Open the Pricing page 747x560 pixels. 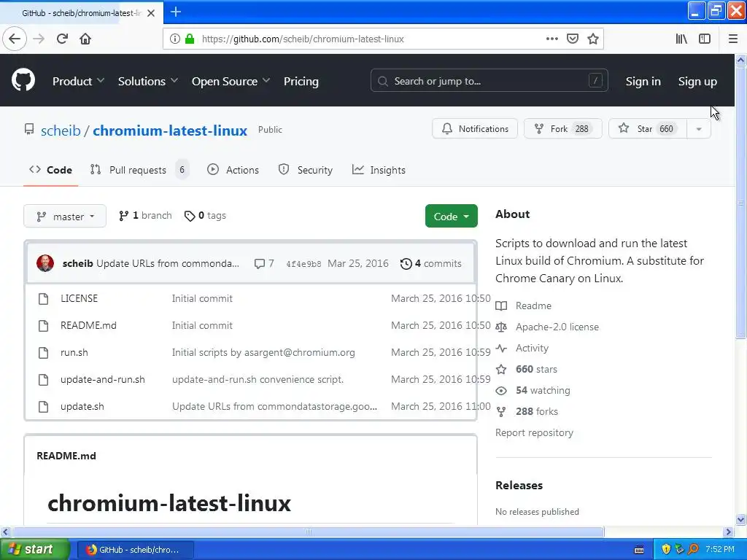(301, 82)
